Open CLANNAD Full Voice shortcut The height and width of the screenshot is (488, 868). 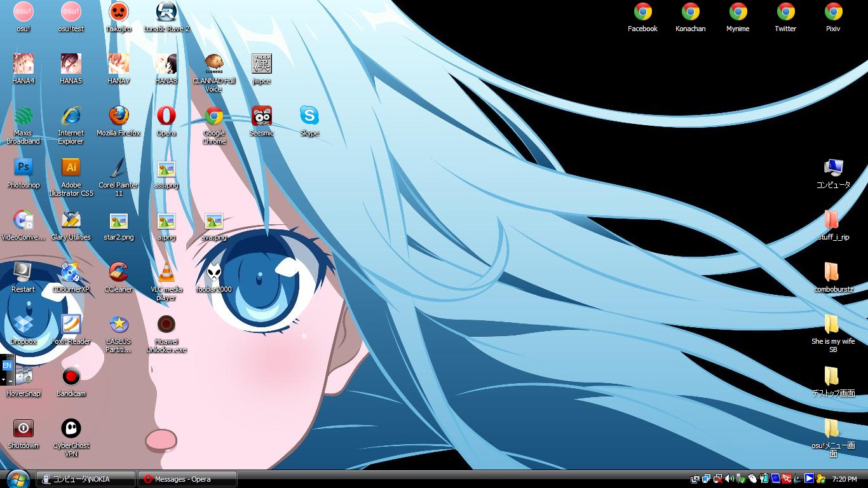(214, 73)
